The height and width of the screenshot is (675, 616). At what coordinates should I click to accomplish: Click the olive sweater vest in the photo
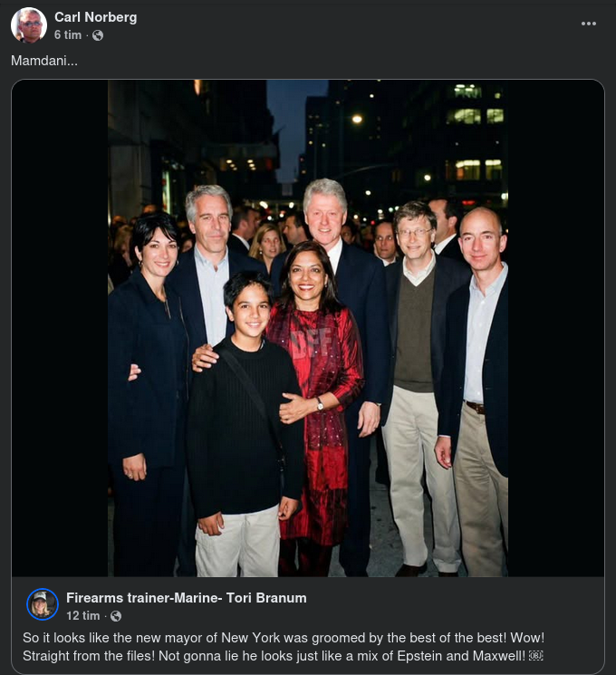coord(414,333)
